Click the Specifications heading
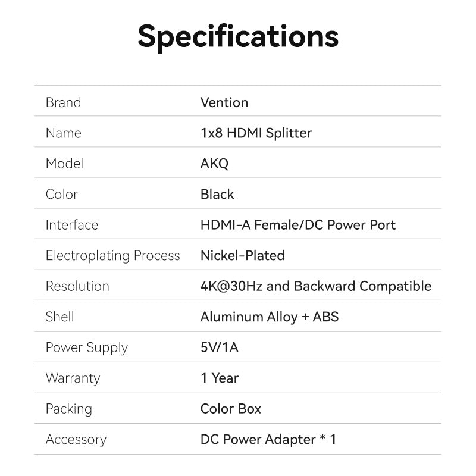 [238, 37]
